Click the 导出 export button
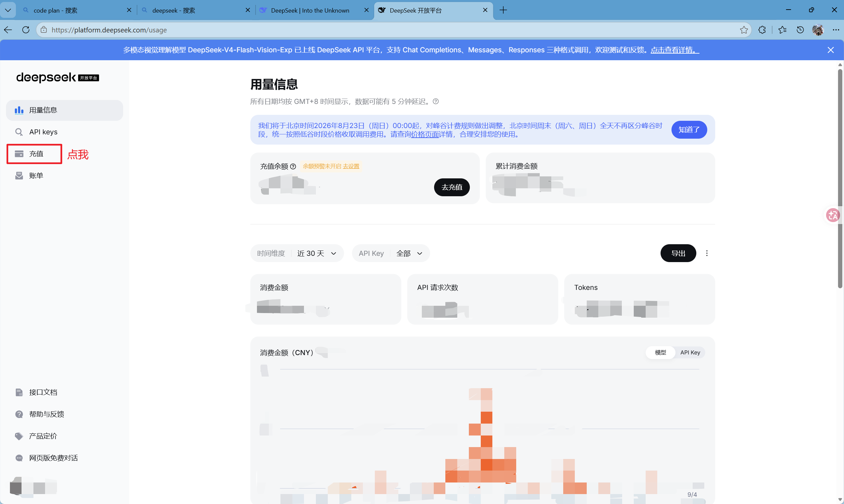This screenshot has height=504, width=844. point(678,253)
